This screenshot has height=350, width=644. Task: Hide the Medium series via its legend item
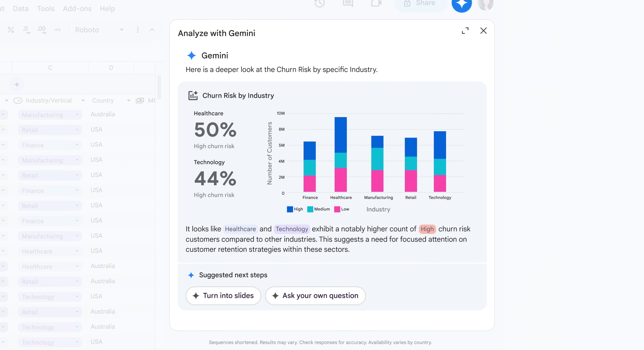click(318, 209)
